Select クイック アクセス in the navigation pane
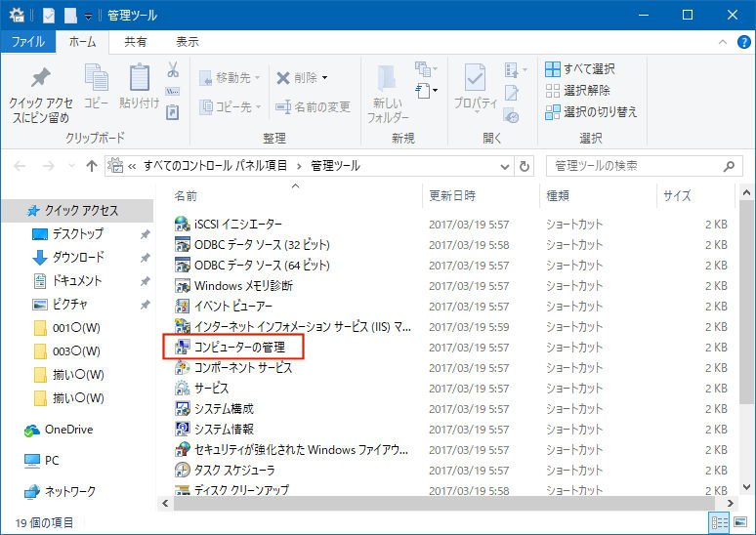Screen dimensions: 756x535 coord(77,211)
